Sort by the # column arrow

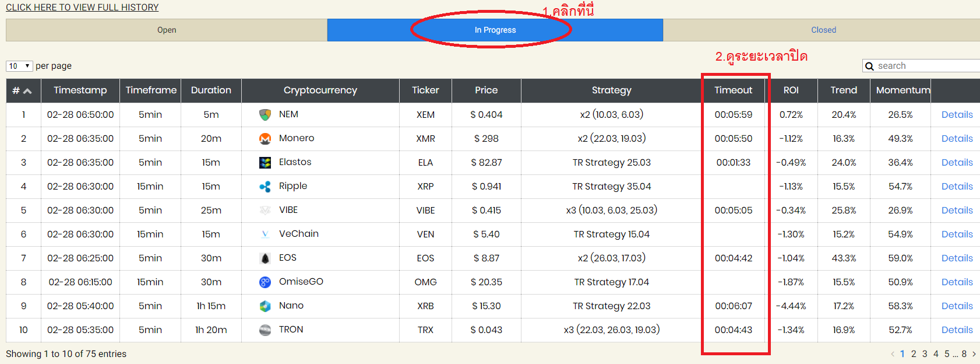coord(27,90)
